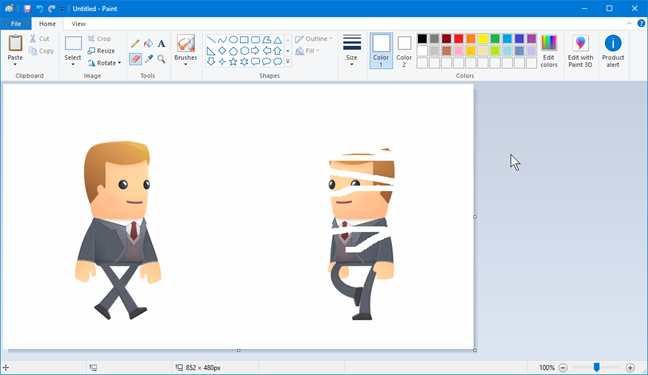Screen dimensions: 648x375
Task: Open Paint Help question mark icon
Action: pos(641,24)
